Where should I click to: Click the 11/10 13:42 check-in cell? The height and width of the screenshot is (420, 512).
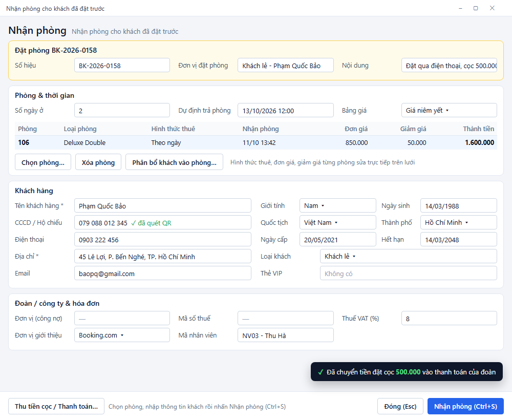[259, 143]
